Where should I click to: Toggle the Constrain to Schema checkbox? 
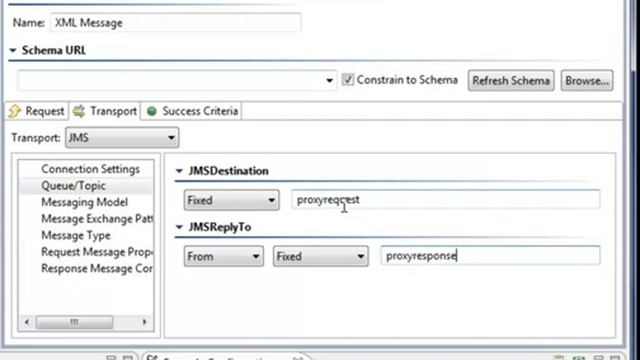(x=348, y=80)
